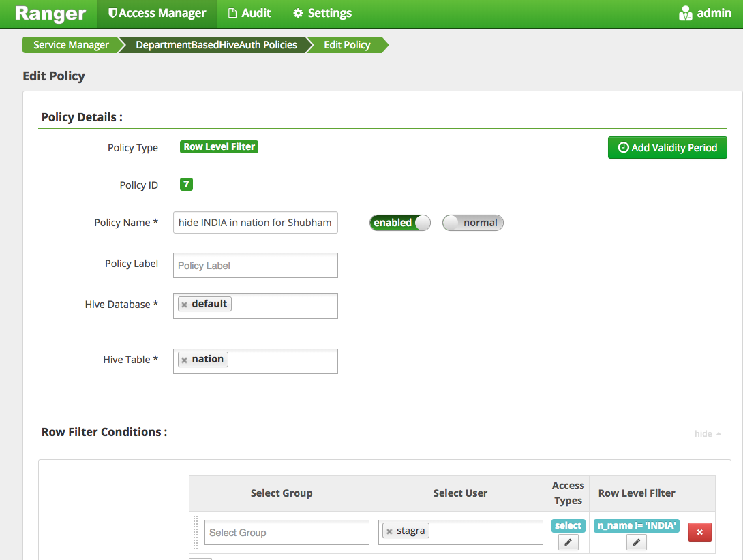The height and width of the screenshot is (560, 743).
Task: Edit row level filter pencil icon
Action: tap(637, 542)
